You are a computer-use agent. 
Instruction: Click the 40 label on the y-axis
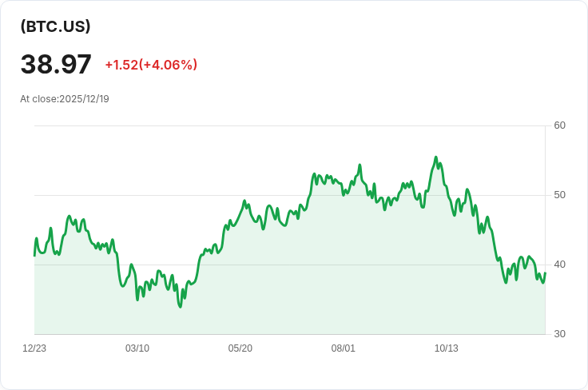(559, 265)
